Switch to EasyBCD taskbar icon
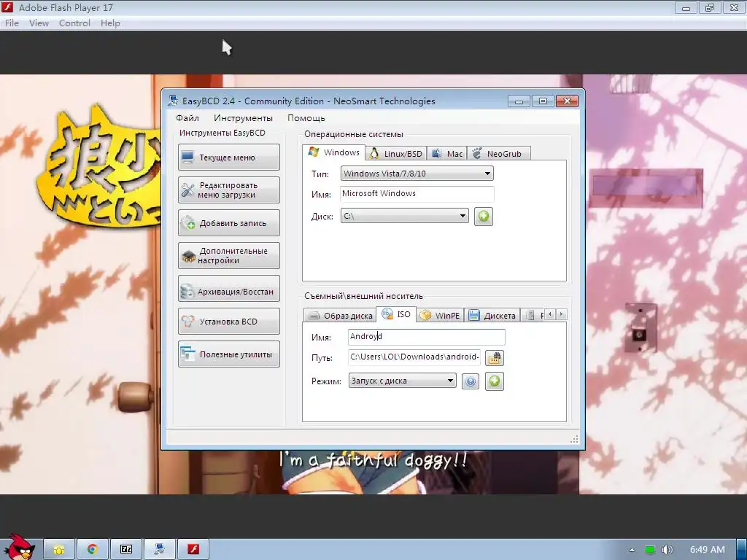This screenshot has width=747, height=560. pyautogui.click(x=160, y=550)
